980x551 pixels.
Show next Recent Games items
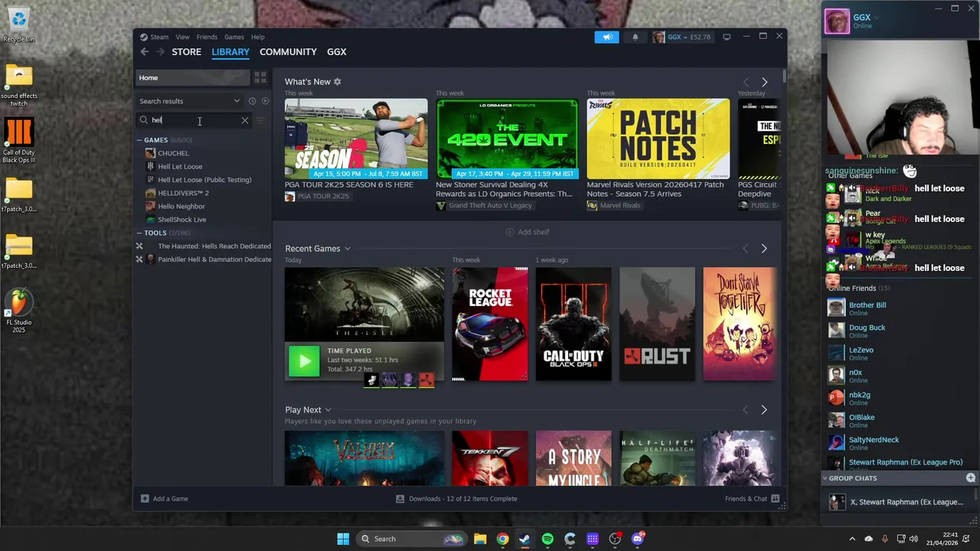coord(764,249)
